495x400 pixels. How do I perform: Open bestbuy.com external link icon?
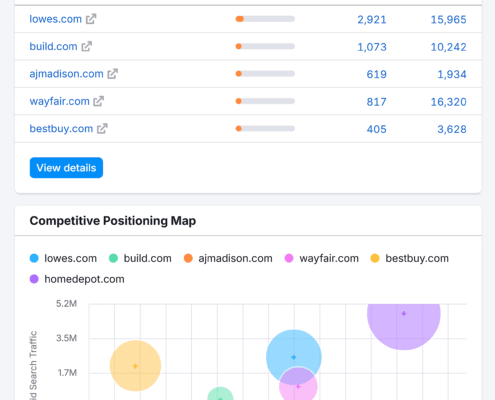[x=102, y=128]
